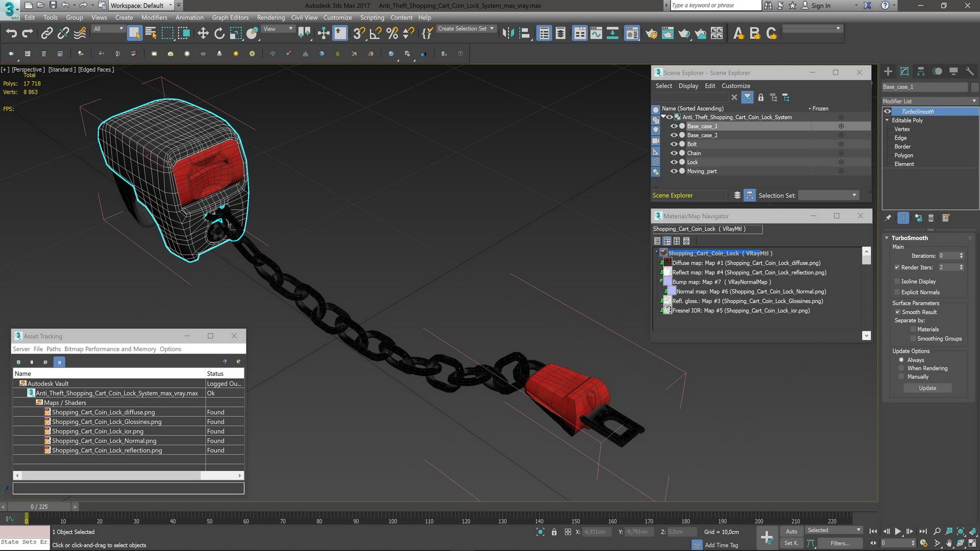Click Play Animation button

(x=898, y=531)
